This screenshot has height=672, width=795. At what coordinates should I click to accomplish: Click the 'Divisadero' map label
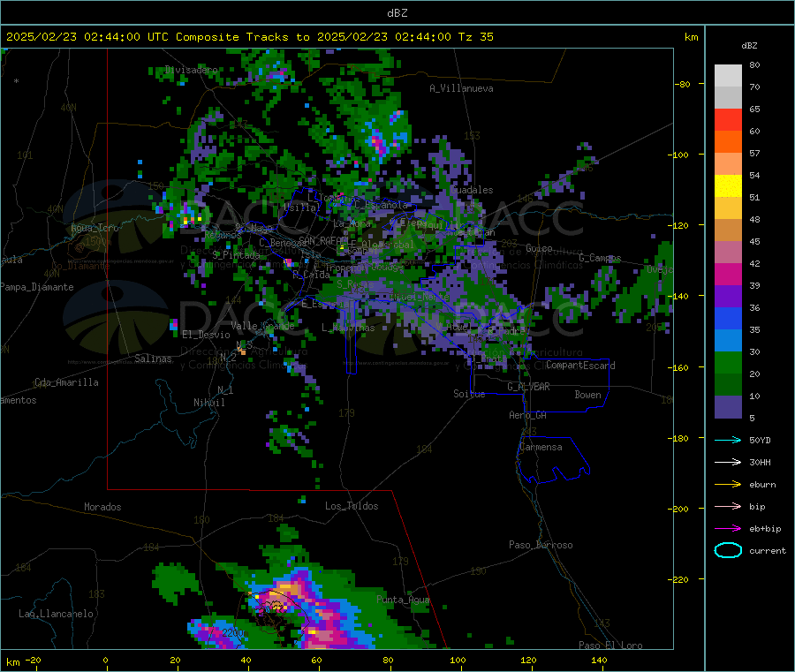[191, 70]
